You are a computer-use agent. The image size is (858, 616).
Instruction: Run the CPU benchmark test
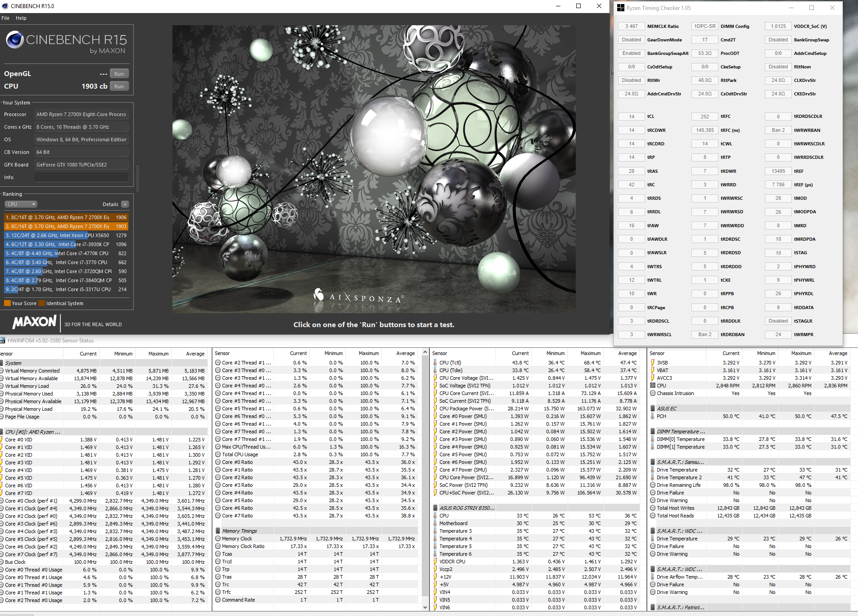(119, 86)
